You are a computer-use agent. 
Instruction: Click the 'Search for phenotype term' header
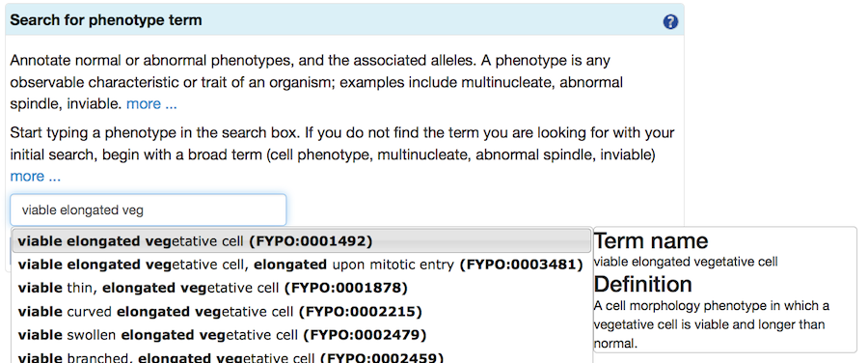(x=106, y=20)
